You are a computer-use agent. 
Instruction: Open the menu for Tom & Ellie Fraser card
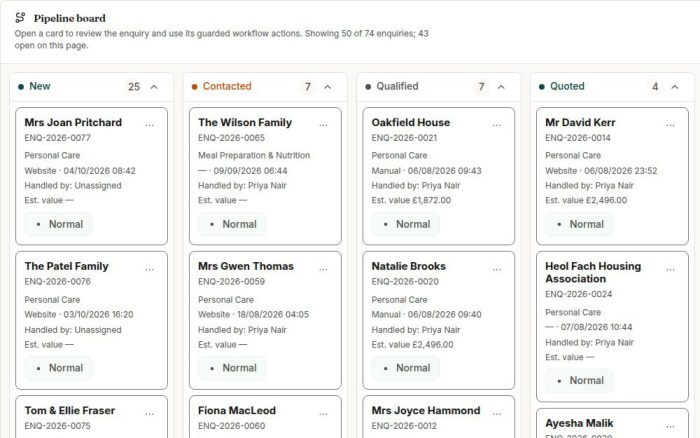[150, 413]
